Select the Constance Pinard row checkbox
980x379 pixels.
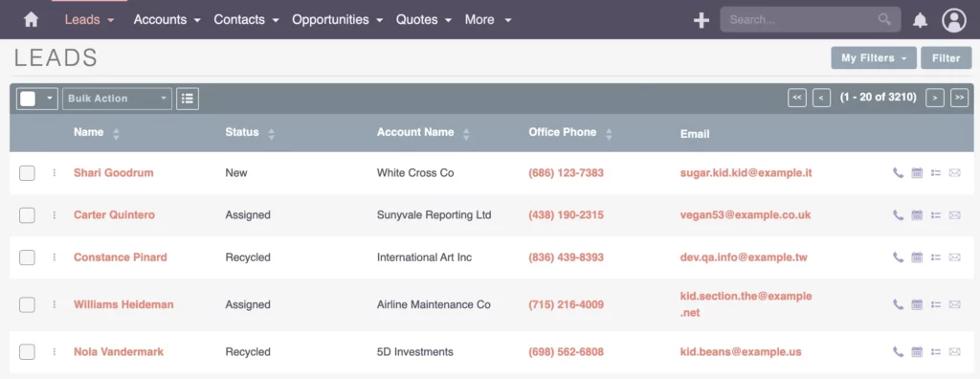click(x=27, y=257)
